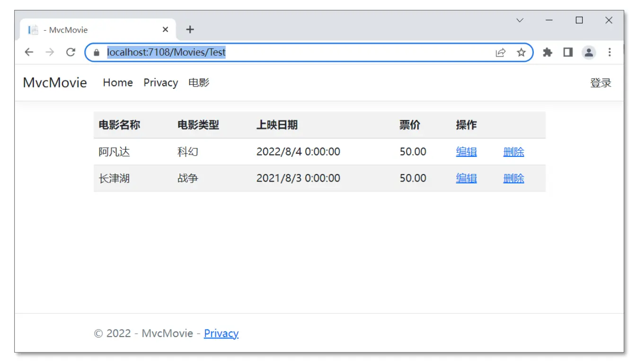The width and height of the screenshot is (637, 364).
Task: Open the 电影 nav item
Action: [x=199, y=83]
